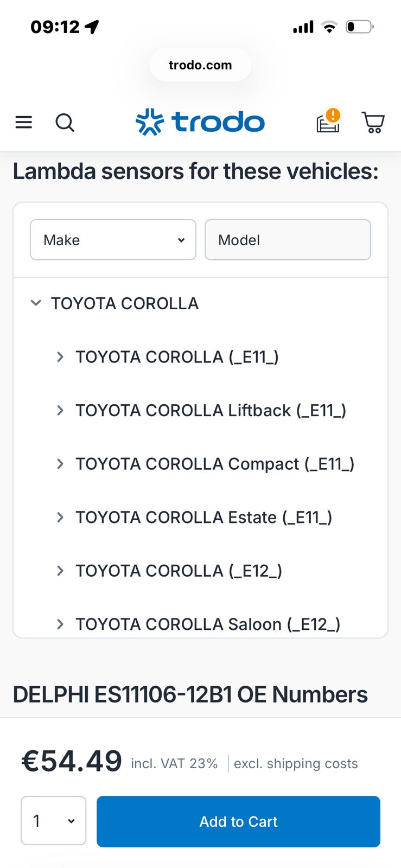The width and height of the screenshot is (401, 868).
Task: Open the shopping cart
Action: coord(373,123)
